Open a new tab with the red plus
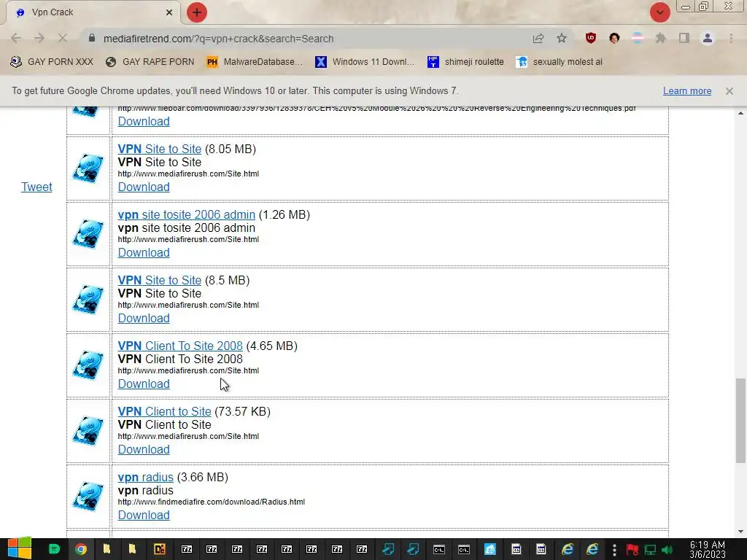The height and width of the screenshot is (560, 747). pos(197,12)
